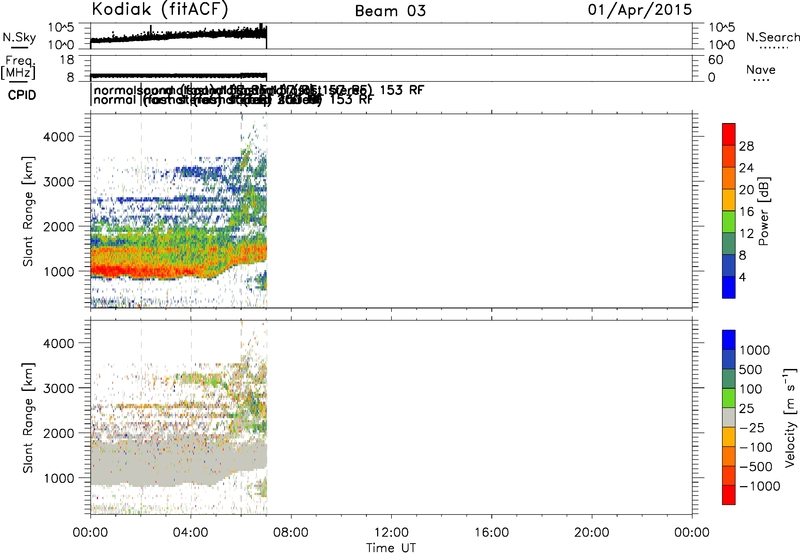Click the N.Sky axis label

pyautogui.click(x=19, y=37)
